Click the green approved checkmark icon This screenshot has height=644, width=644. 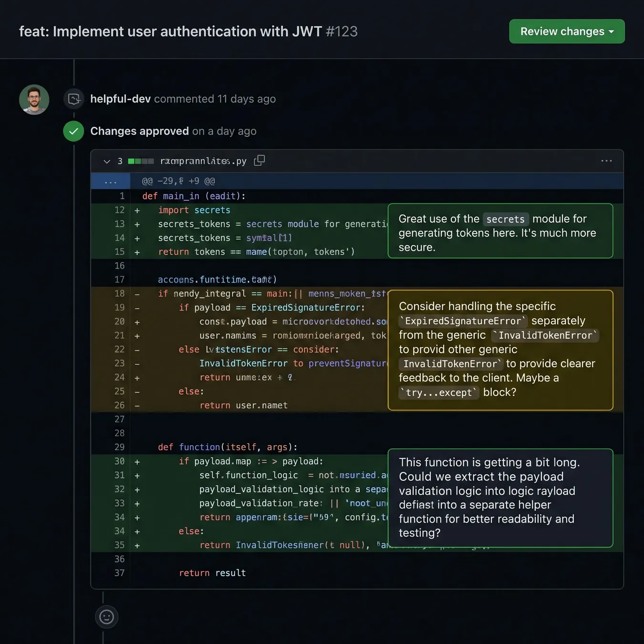click(x=73, y=131)
